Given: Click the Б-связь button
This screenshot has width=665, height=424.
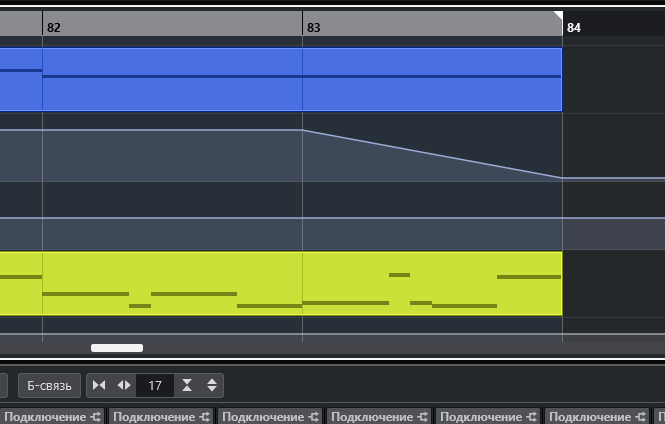Looking at the screenshot, I should 49,386.
